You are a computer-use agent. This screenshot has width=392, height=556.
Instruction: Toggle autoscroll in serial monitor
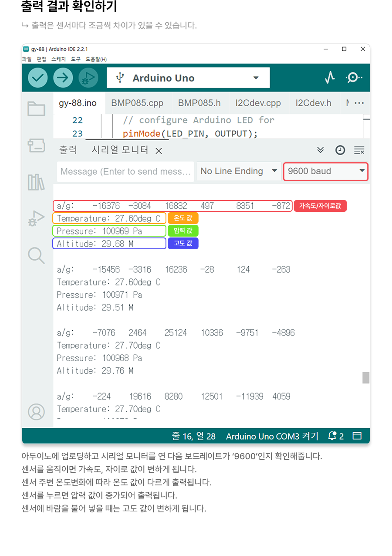click(x=321, y=150)
